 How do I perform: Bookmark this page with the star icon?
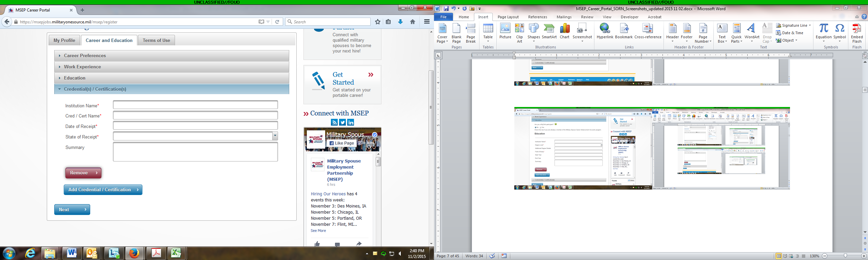click(x=378, y=22)
